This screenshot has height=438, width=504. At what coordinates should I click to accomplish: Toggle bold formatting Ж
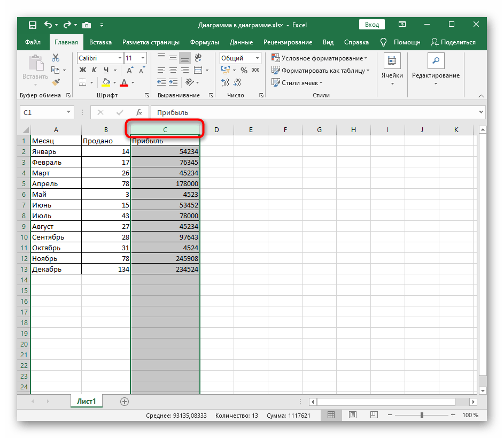83,70
